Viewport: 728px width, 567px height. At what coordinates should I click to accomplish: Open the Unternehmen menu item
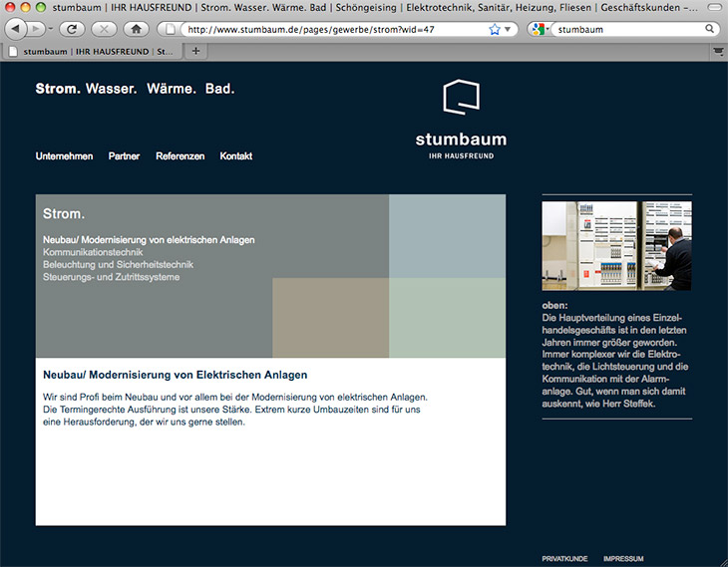coord(64,155)
